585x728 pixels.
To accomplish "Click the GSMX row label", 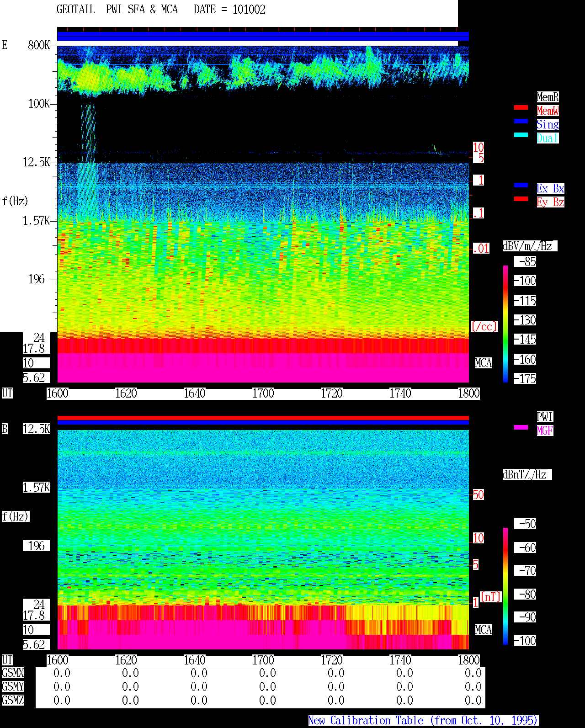I will (13, 673).
